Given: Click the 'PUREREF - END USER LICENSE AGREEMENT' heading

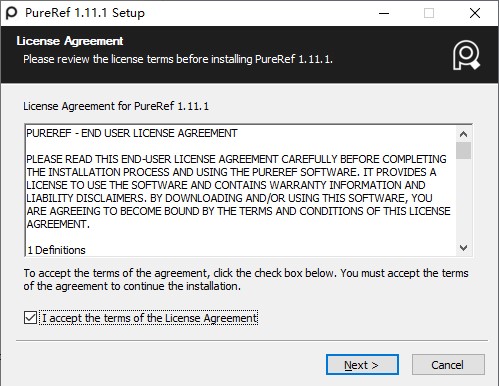Looking at the screenshot, I should (x=132, y=133).
